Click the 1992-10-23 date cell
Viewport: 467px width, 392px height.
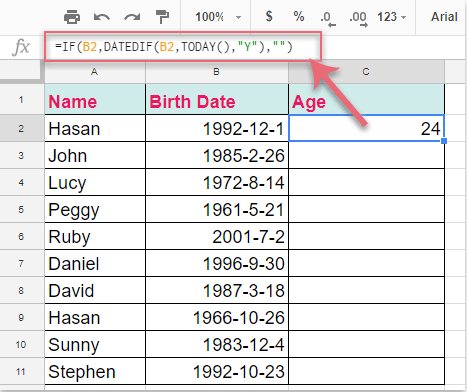point(217,371)
